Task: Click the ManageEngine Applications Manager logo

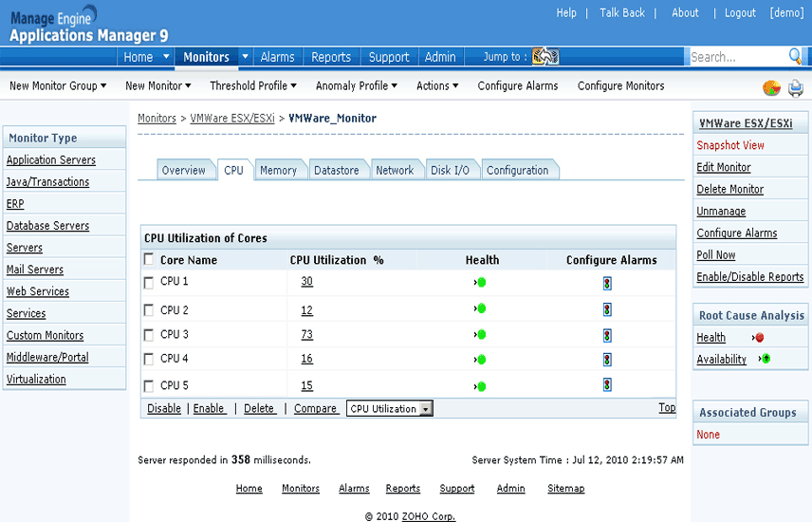Action: (88, 25)
